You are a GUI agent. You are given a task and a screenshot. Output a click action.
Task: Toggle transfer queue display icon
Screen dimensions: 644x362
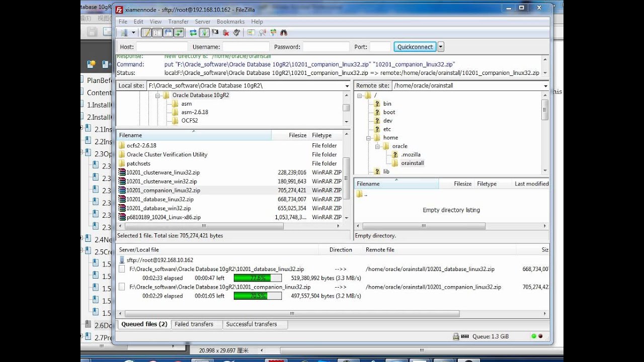pos(179,33)
